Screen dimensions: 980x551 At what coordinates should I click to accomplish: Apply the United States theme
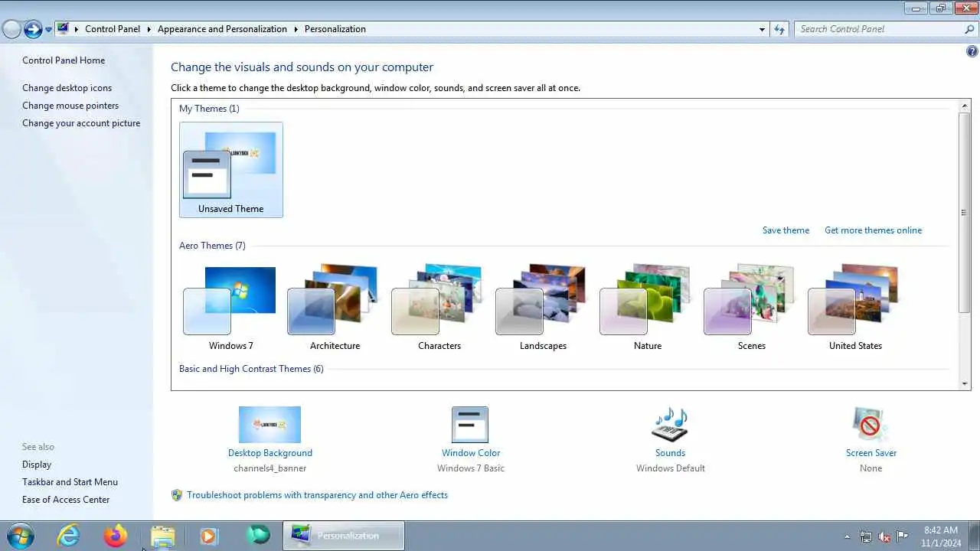(855, 307)
